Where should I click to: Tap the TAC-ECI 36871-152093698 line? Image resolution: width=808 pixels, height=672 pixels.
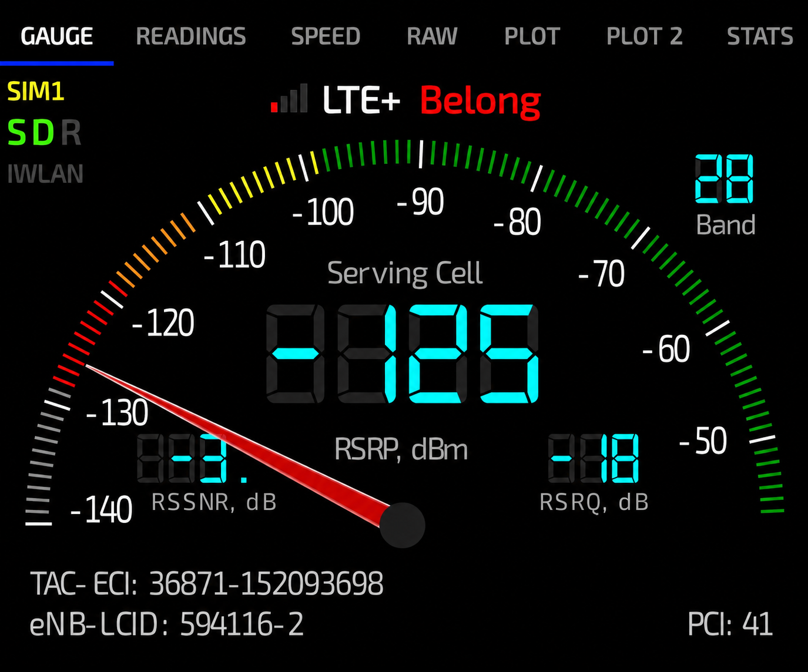coord(207,584)
